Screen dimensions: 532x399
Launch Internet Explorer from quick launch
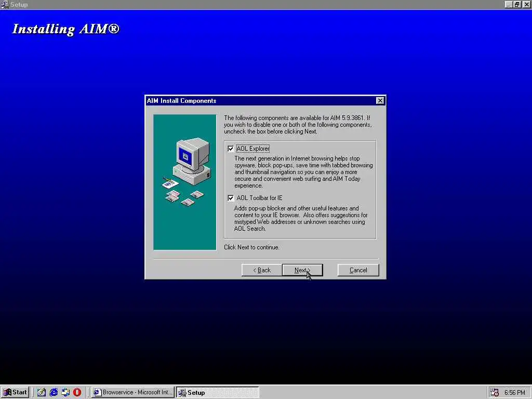[54, 392]
